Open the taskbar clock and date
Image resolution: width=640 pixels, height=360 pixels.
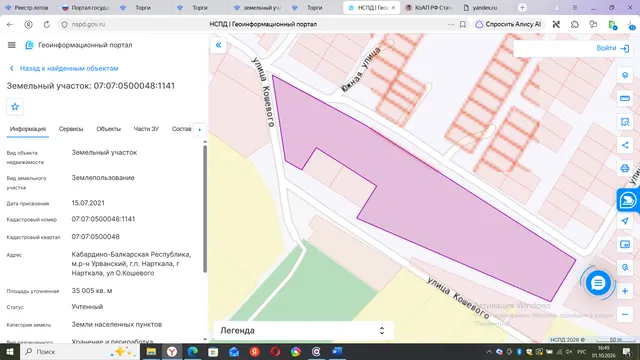(603, 351)
